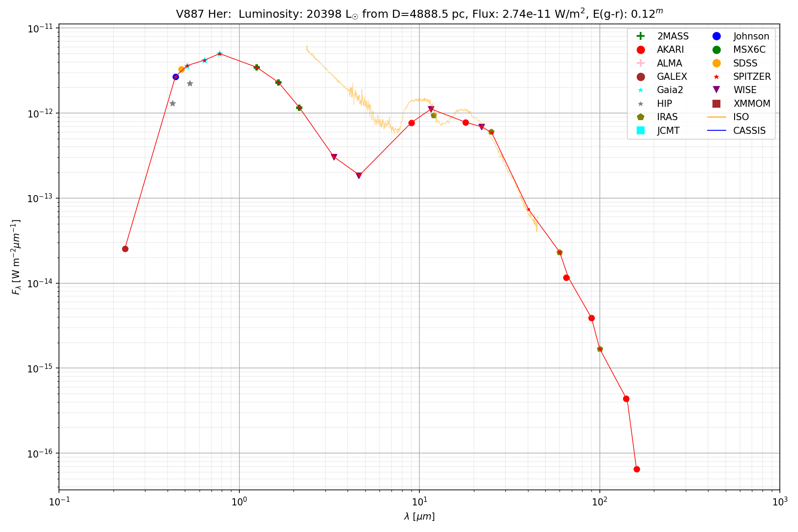This screenshot has height=532, width=798.
Task: Click the red AKARI circle in legend
Action: point(640,50)
